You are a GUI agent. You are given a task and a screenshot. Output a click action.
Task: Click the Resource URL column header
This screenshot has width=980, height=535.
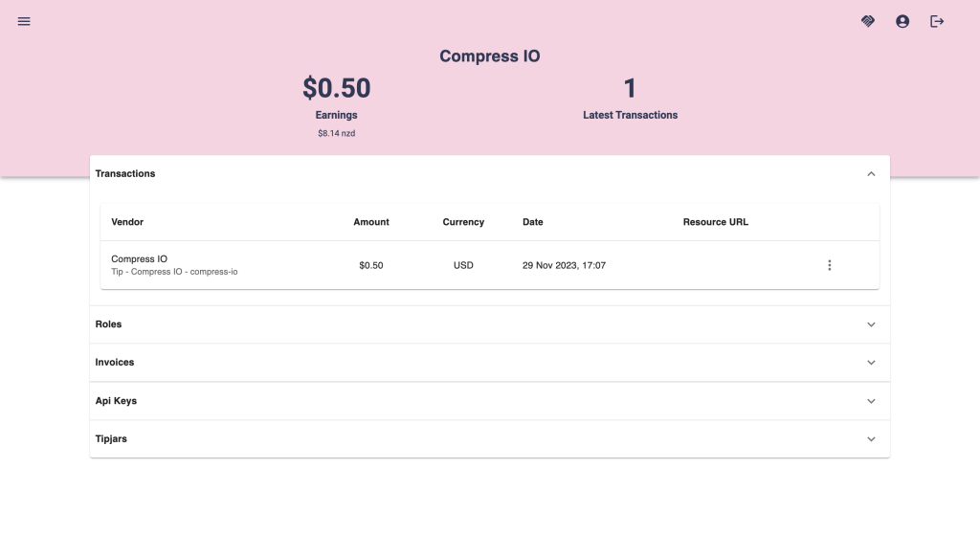tap(715, 222)
